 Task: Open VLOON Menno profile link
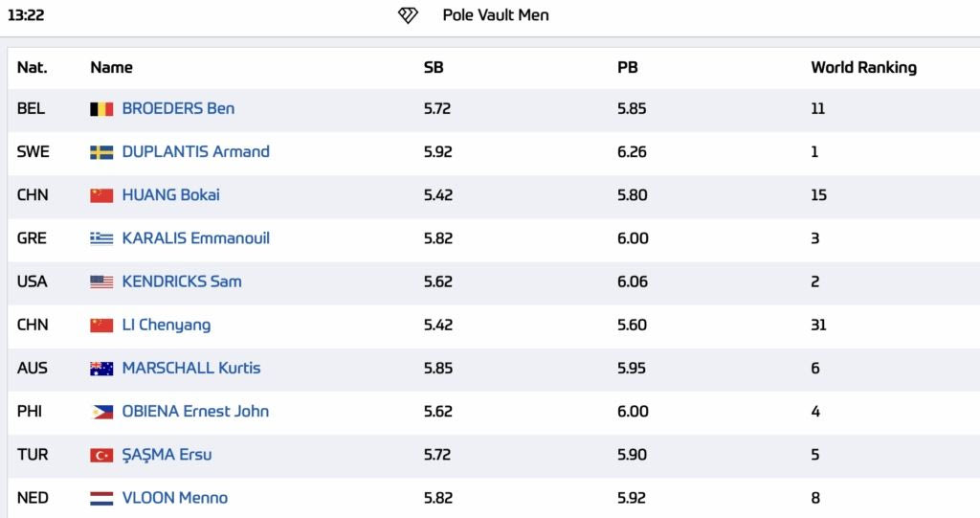pos(175,498)
